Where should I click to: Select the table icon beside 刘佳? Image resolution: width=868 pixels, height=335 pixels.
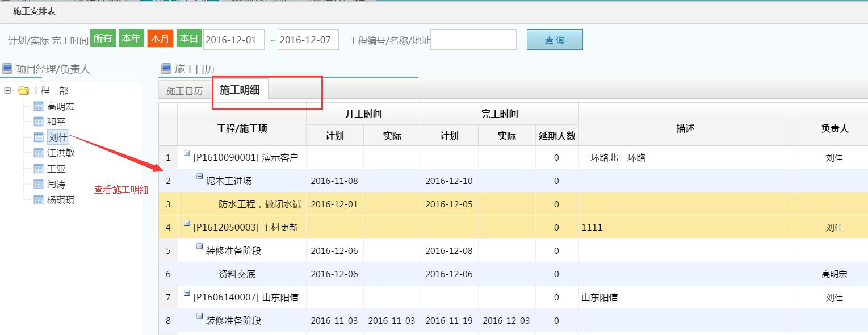[38, 137]
